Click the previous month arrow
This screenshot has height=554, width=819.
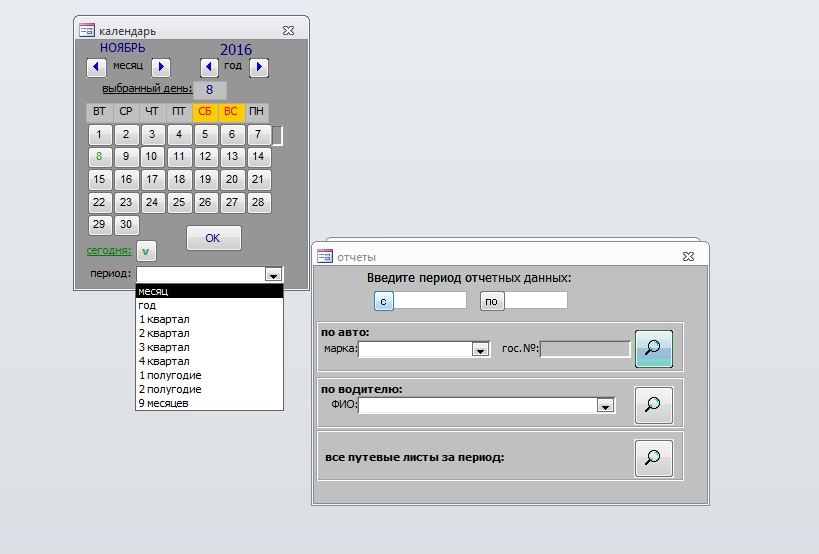click(x=96, y=67)
